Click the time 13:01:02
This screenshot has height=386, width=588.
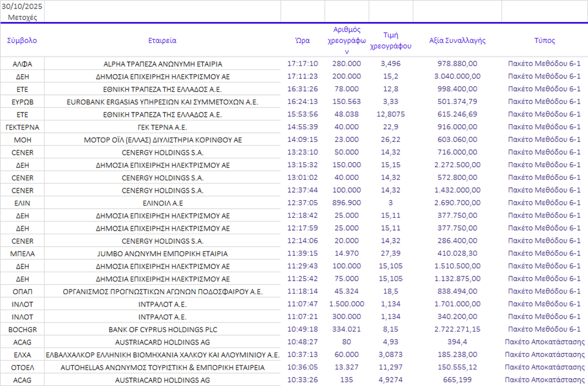pos(302,177)
